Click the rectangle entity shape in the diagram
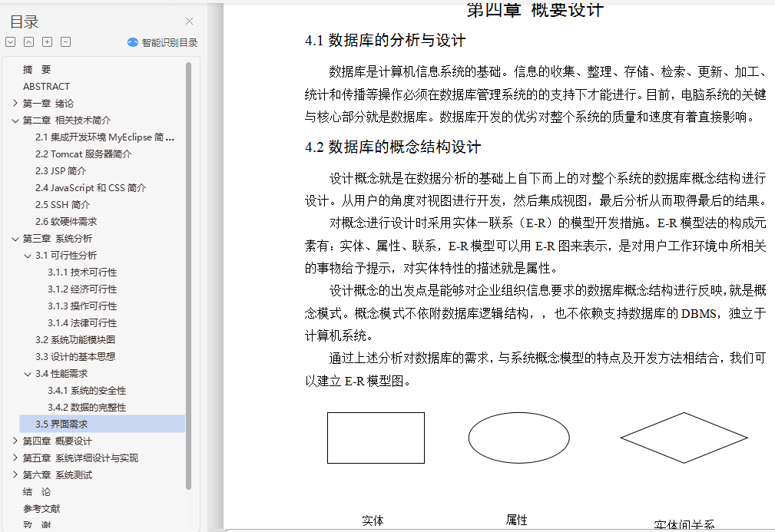The height and width of the screenshot is (532, 775). (x=376, y=438)
